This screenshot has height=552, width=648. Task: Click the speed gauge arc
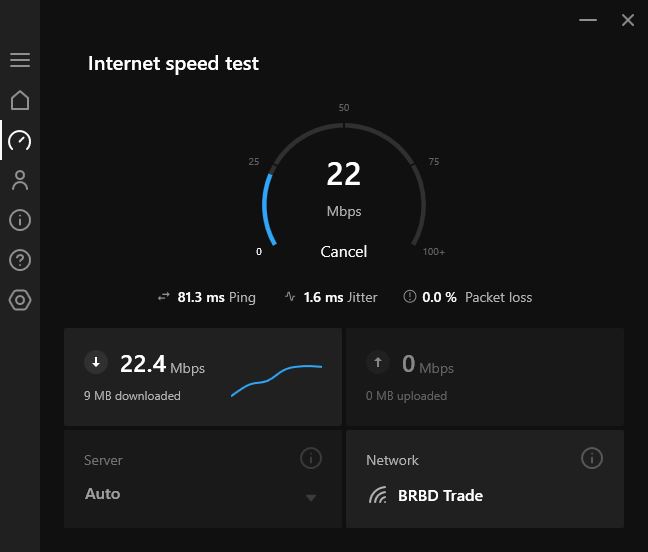(x=344, y=184)
